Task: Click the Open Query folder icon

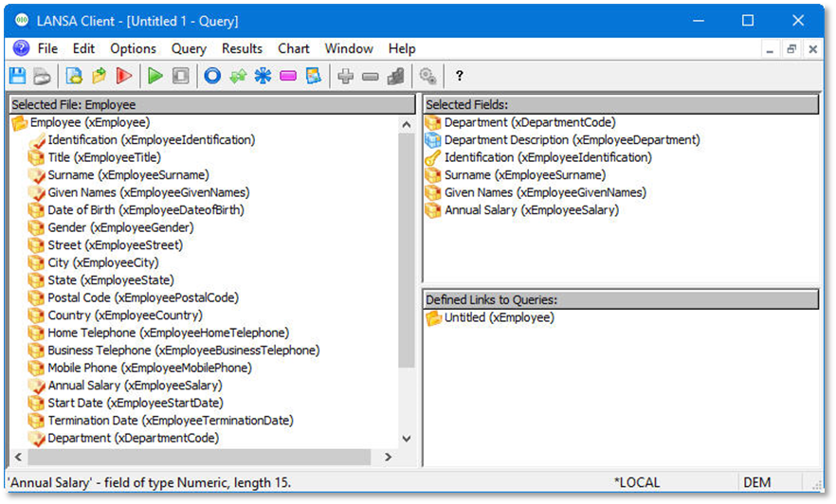Action: pyautogui.click(x=100, y=76)
